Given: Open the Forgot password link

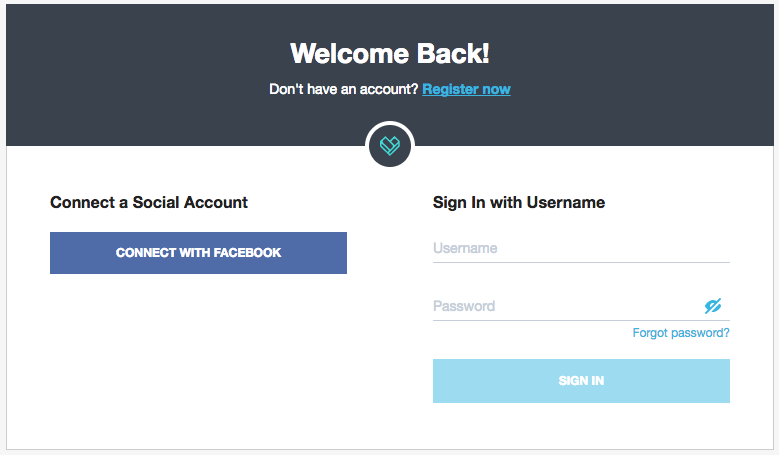Looking at the screenshot, I should [x=680, y=333].
